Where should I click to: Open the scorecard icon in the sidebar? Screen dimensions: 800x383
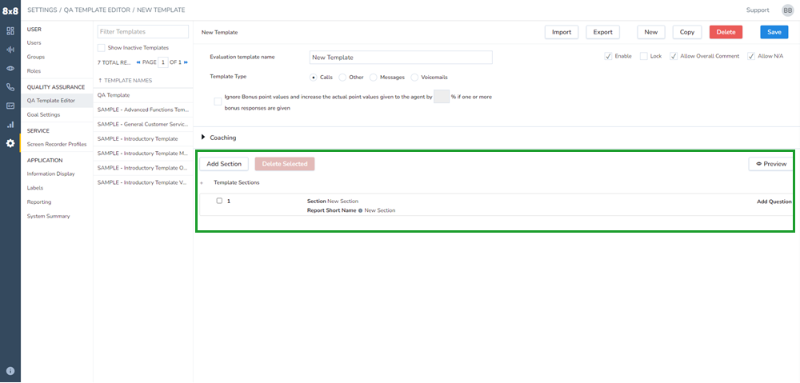10,106
